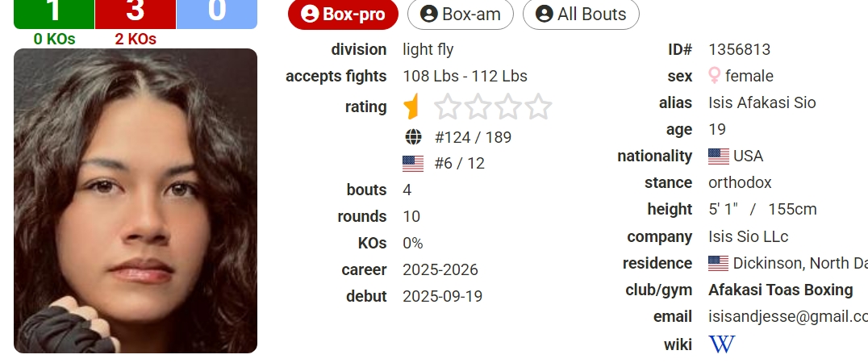The width and height of the screenshot is (868, 363).
Task: Click the Dickinson, North Dakota residence link
Action: tap(799, 264)
